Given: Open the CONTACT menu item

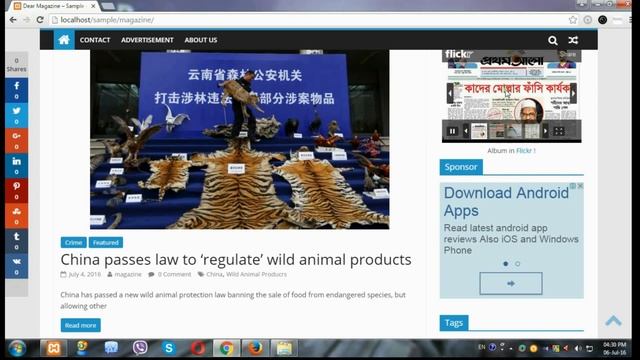Looking at the screenshot, I should (95, 40).
